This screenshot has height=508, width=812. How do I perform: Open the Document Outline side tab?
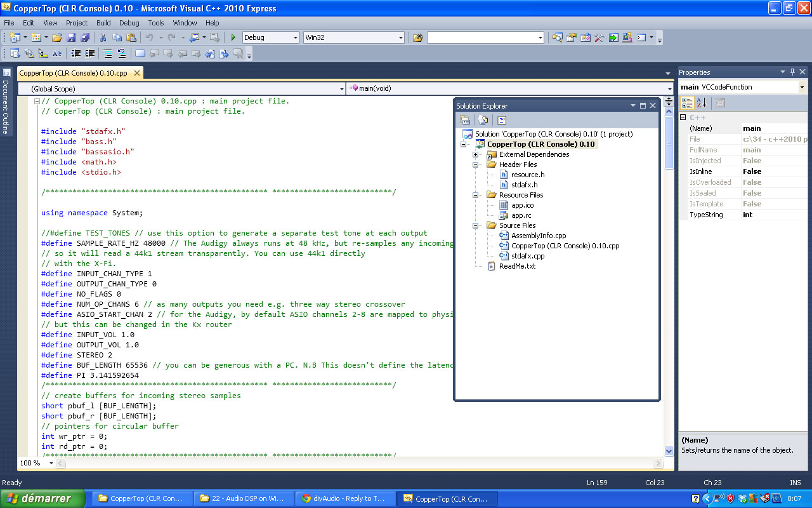6,102
